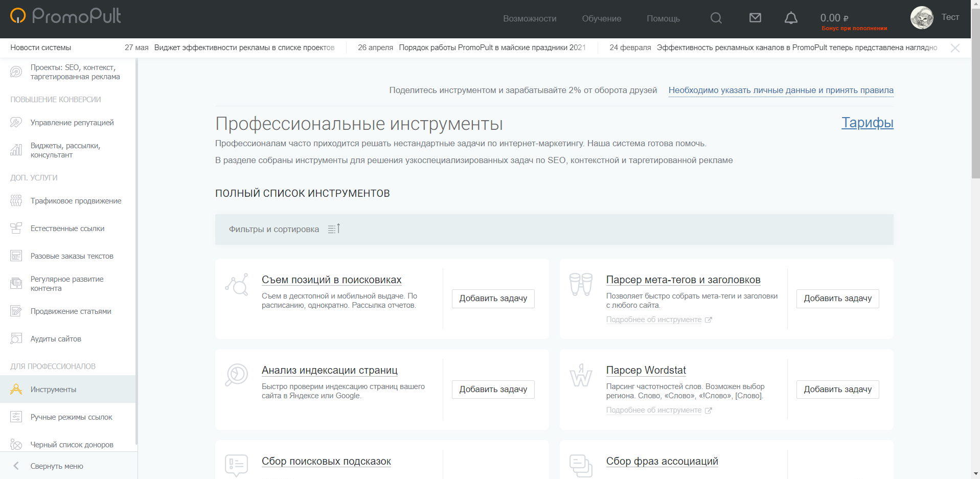Screen dimensions: 980x479
Task: Open Черный список доноров sidebar item
Action: 72,445
